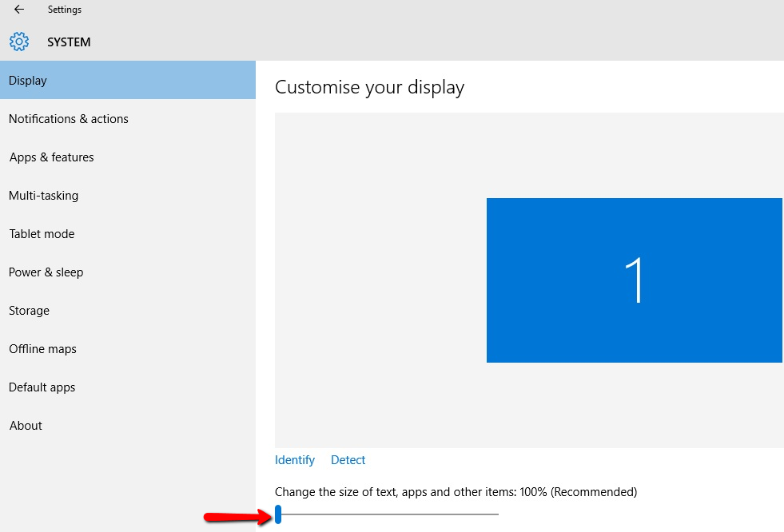Go to Apps & features
784x532 pixels.
[x=52, y=157]
